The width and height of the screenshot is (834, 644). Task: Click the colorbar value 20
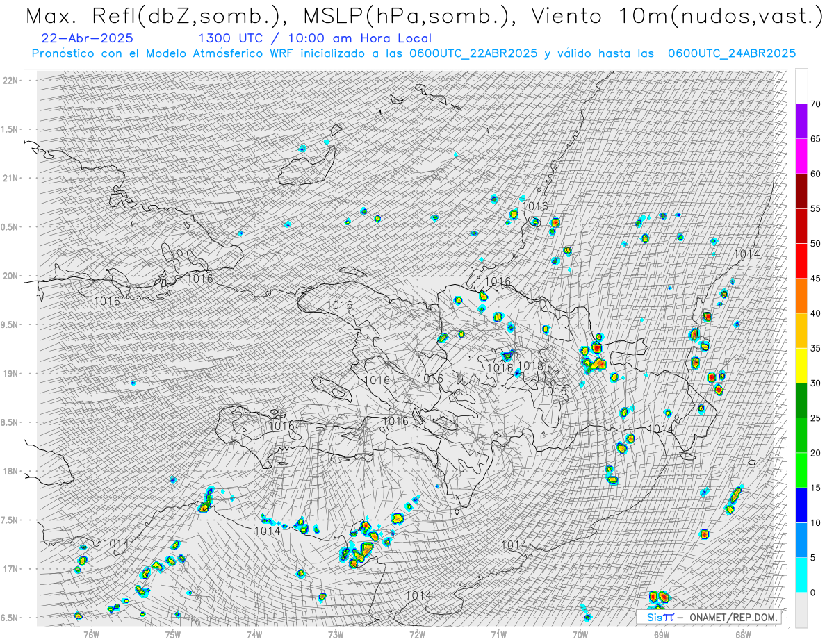click(x=816, y=453)
